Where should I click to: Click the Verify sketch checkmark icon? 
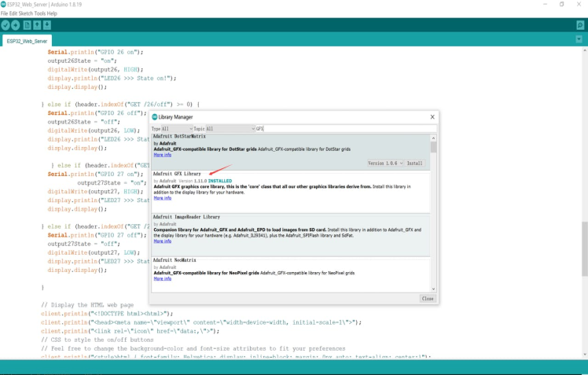point(6,25)
